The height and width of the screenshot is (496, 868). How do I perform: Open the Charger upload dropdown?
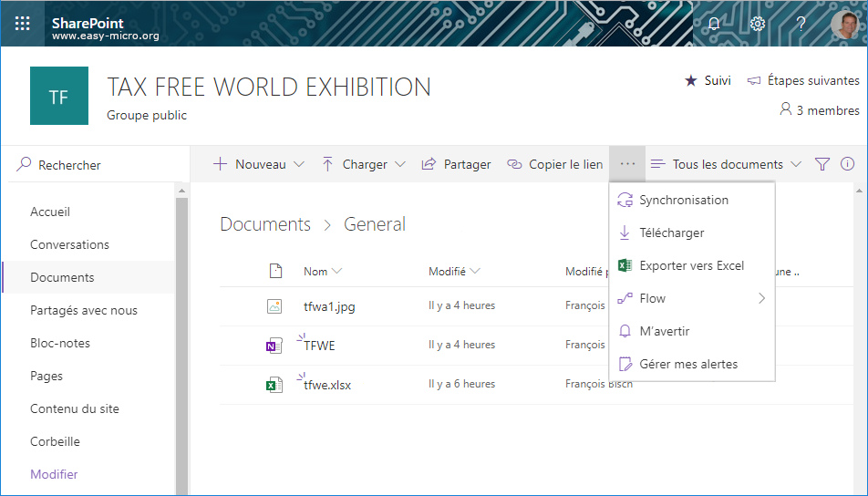(x=364, y=164)
